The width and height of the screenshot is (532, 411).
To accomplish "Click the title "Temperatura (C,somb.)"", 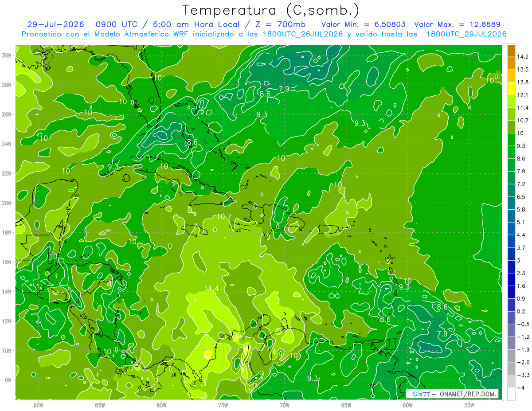I will pos(271,10).
